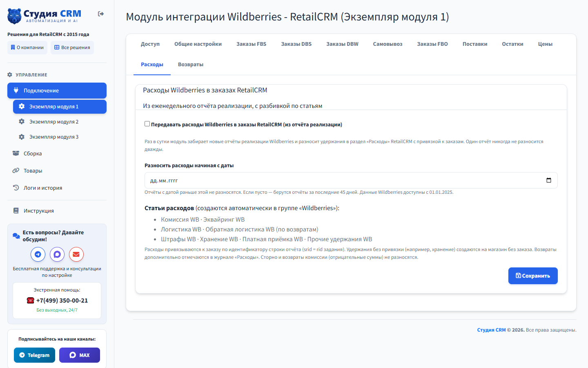Click the gear icon beside Экземпляр модуля 3
588x368 pixels.
[x=22, y=137]
